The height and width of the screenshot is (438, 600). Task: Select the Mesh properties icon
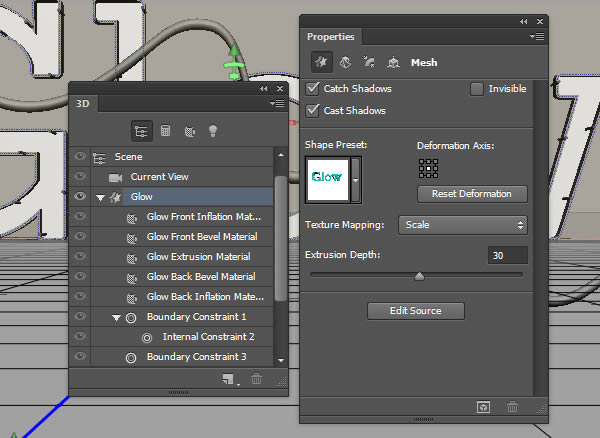(x=321, y=62)
